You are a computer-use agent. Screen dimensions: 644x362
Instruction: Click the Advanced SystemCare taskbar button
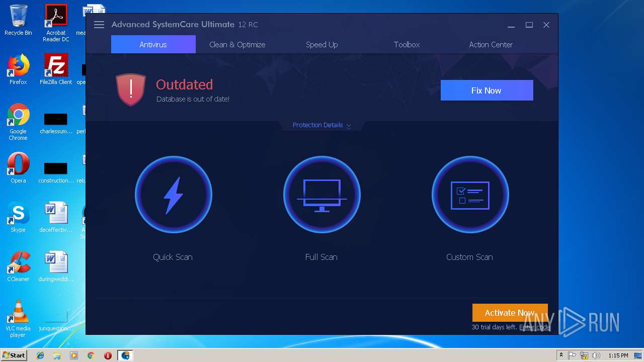coord(125,355)
